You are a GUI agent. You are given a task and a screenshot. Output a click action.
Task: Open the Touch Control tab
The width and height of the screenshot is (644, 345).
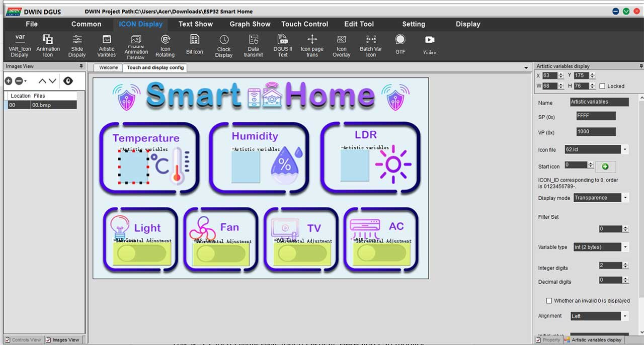(x=305, y=24)
